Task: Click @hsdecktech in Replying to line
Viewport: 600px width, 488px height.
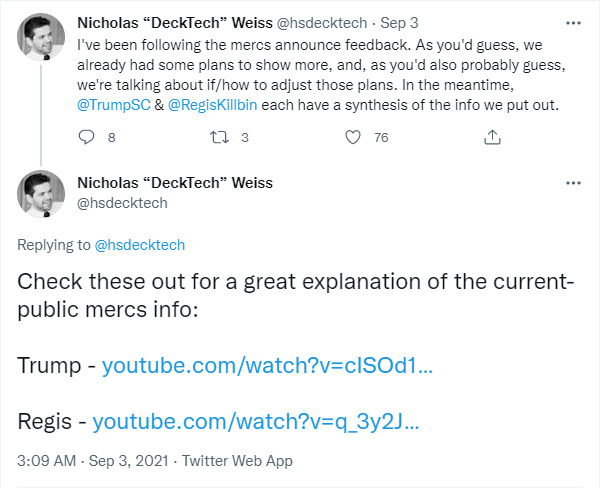Action: coord(139,245)
